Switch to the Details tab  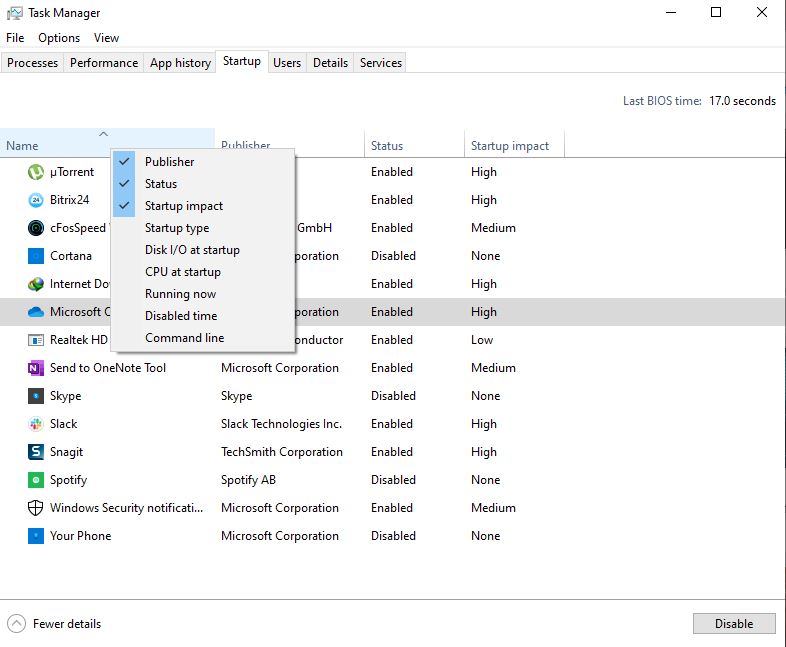(x=330, y=63)
